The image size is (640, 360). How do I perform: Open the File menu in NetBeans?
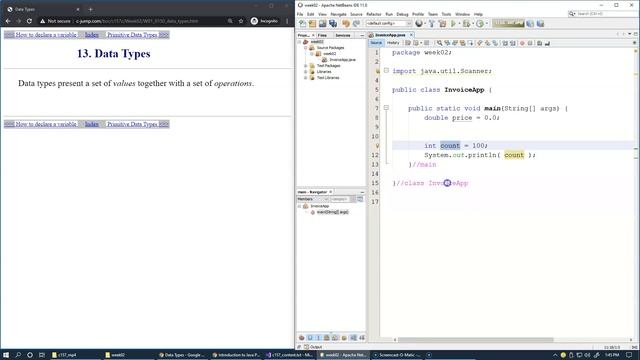point(300,14)
